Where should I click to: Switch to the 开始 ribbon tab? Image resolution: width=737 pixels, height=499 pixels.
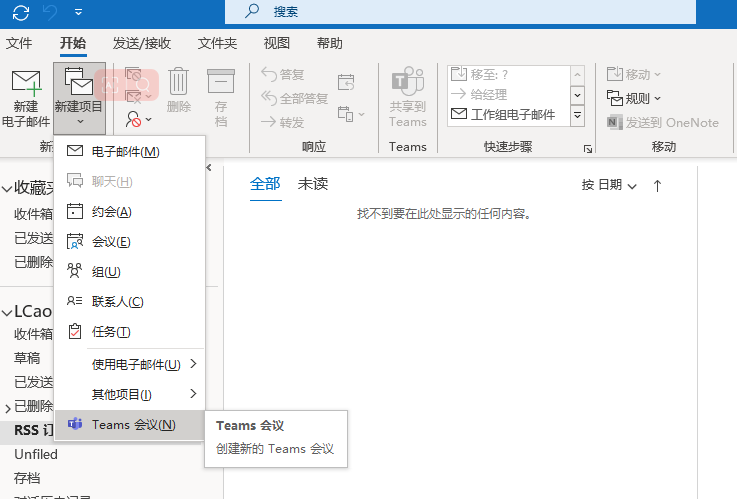click(73, 43)
